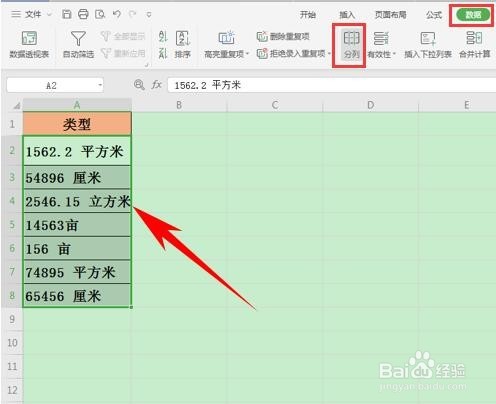
Task: Select row 1 header
Action: point(12,124)
